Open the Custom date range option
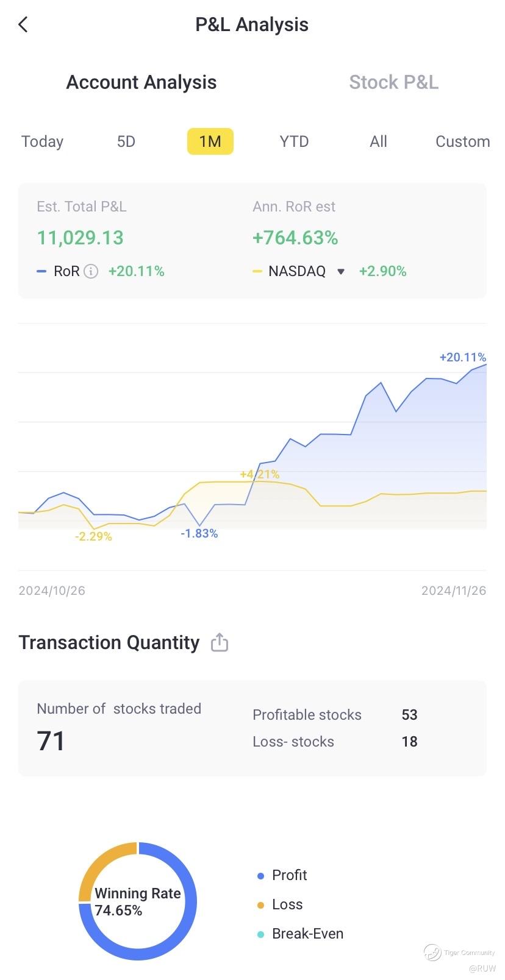Screen dimensions: 505x980 pos(462,141)
